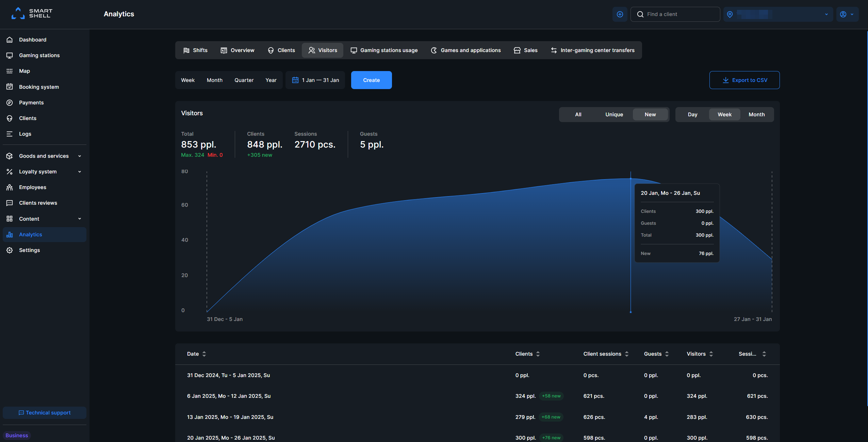This screenshot has width=868, height=442.
Task: Click the Clients sidebar icon
Action: pos(10,118)
